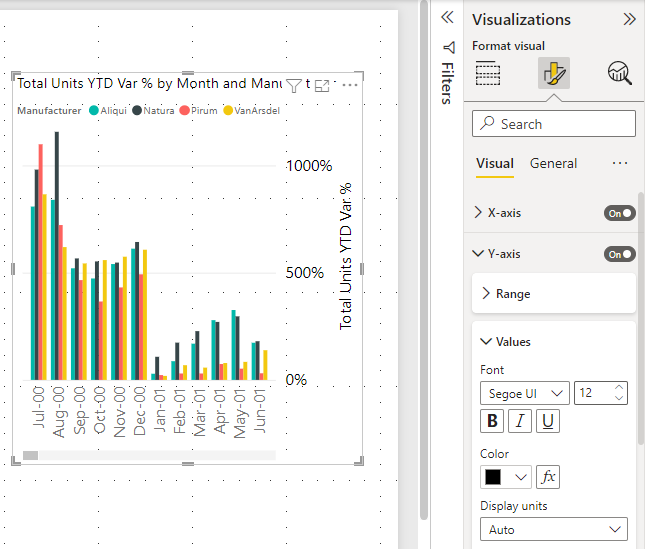Click the Jun-01 axis label
Image resolution: width=645 pixels, height=549 pixels.
[x=260, y=410]
